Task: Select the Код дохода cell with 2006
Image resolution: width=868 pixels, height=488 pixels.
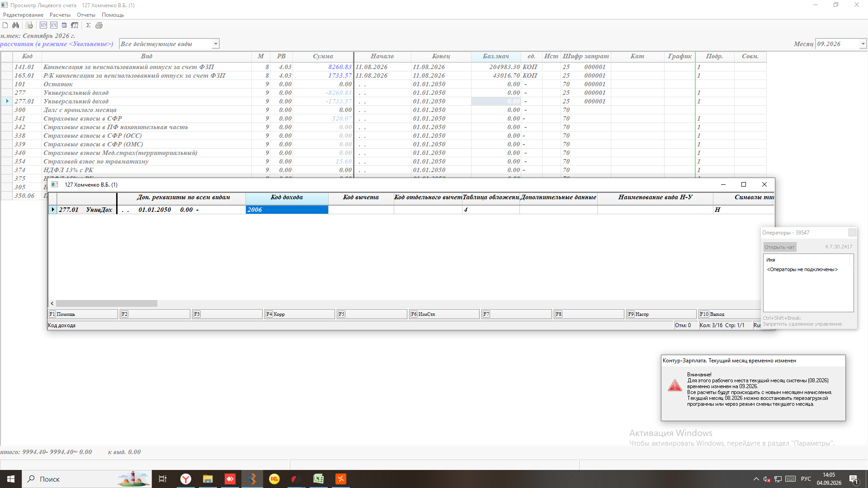Action: (287, 210)
